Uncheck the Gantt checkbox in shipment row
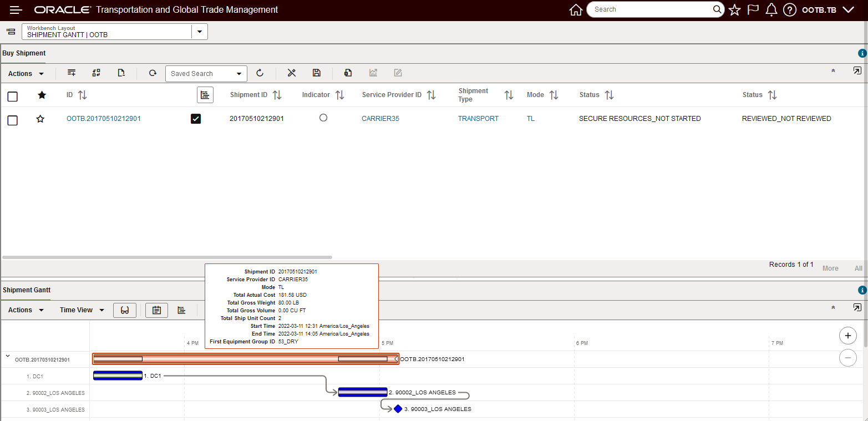The width and height of the screenshot is (868, 421). point(196,119)
